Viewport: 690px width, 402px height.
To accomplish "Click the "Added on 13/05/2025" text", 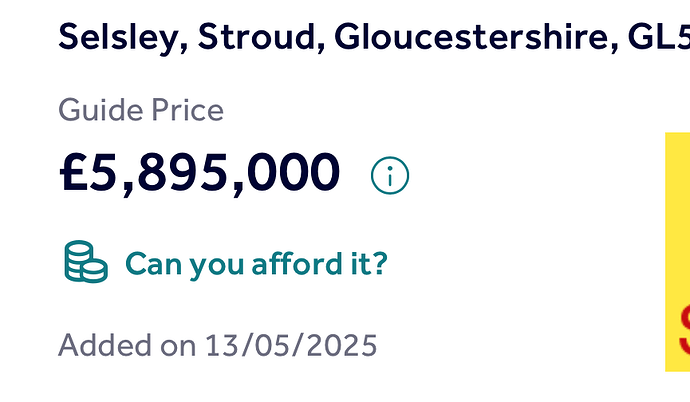I will (x=218, y=346).
